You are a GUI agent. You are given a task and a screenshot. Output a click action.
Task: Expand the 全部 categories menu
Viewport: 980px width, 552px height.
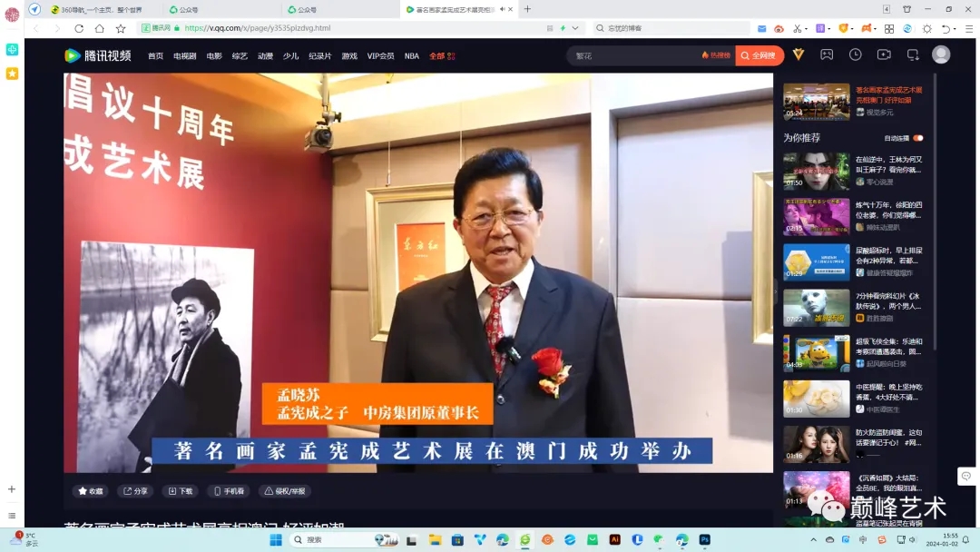pyautogui.click(x=441, y=56)
